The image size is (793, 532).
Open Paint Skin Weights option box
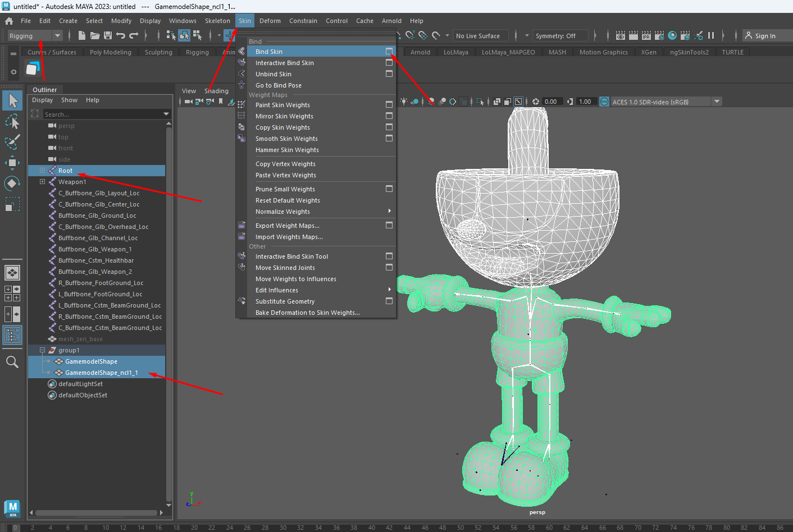[389, 104]
